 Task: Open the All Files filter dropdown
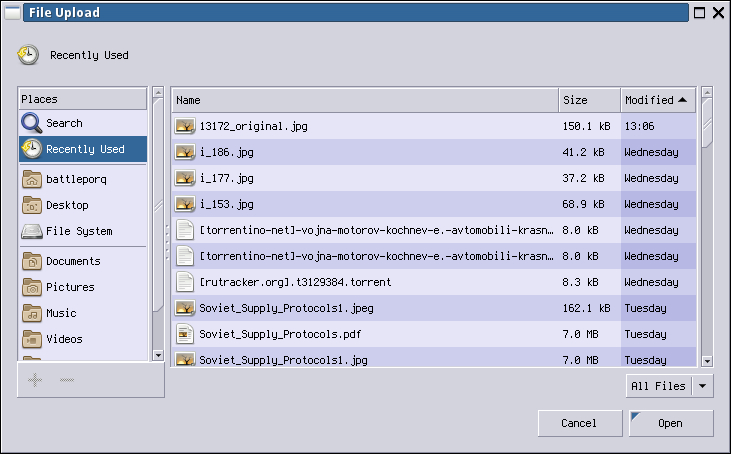click(669, 386)
